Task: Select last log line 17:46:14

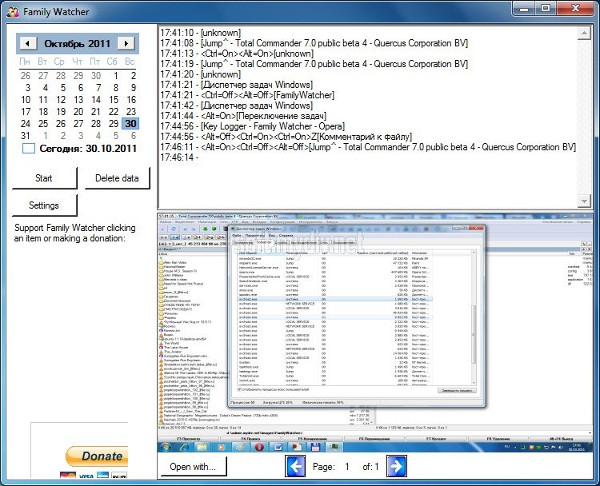Action: tap(179, 157)
